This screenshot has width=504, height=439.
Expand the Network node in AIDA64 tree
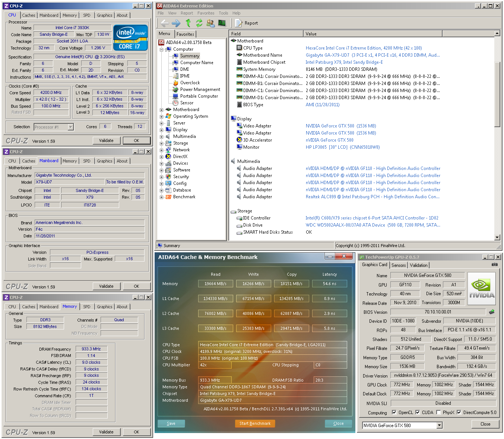point(162,150)
